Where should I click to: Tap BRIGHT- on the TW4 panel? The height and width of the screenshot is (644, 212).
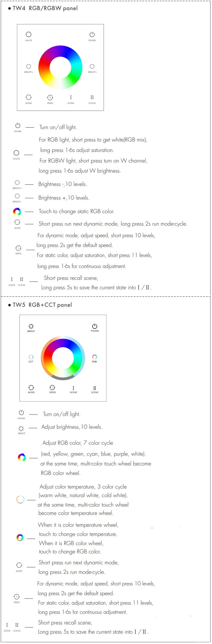(x=29, y=66)
